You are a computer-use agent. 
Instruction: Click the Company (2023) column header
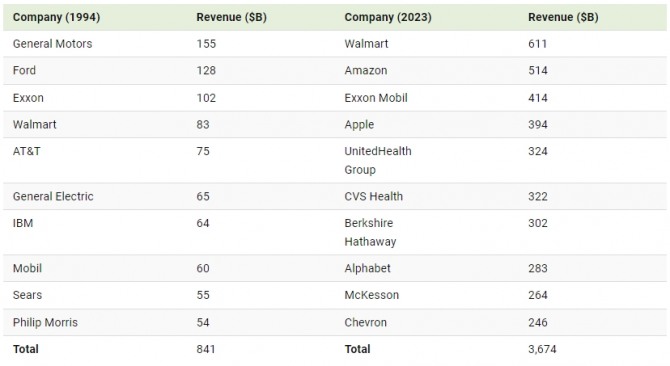[x=388, y=17]
